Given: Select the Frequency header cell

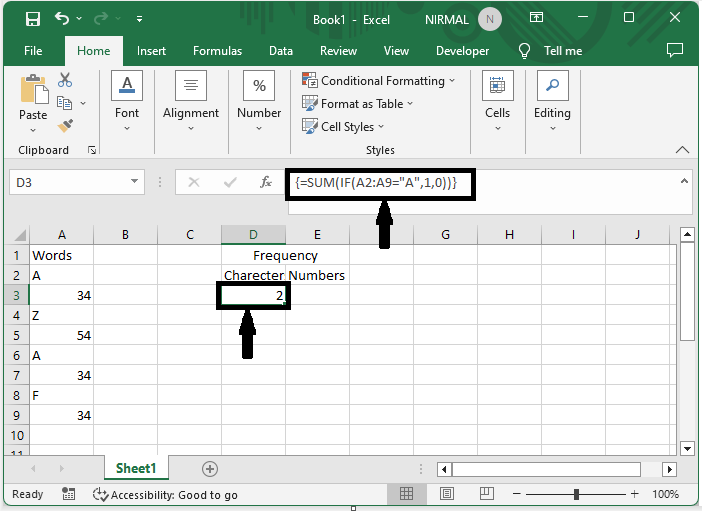Looking at the screenshot, I should (x=285, y=255).
